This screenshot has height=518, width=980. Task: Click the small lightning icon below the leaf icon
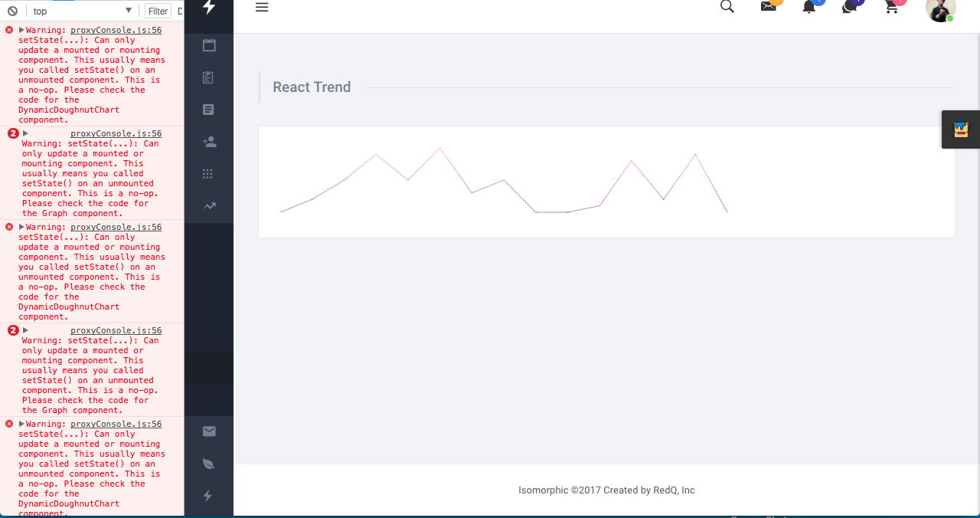coord(207,496)
